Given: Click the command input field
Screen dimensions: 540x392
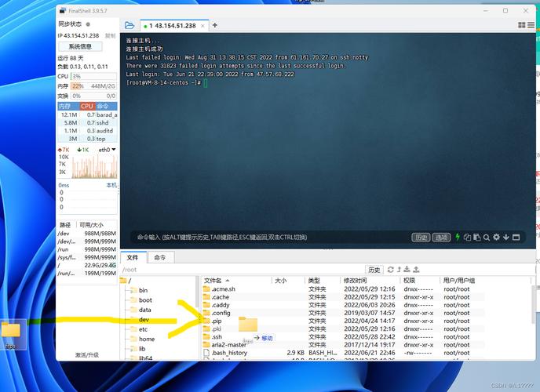Looking at the screenshot, I should [x=270, y=238].
